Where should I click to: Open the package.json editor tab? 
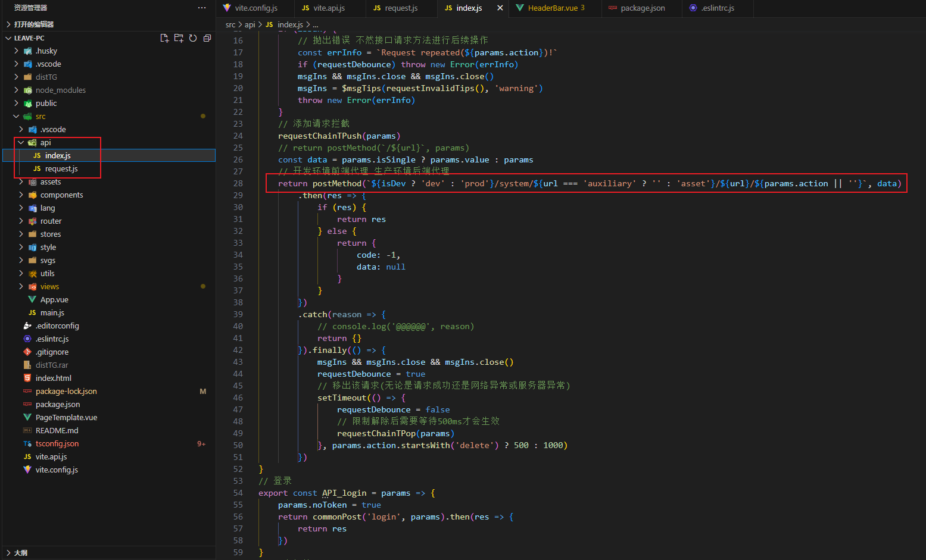pyautogui.click(x=642, y=8)
